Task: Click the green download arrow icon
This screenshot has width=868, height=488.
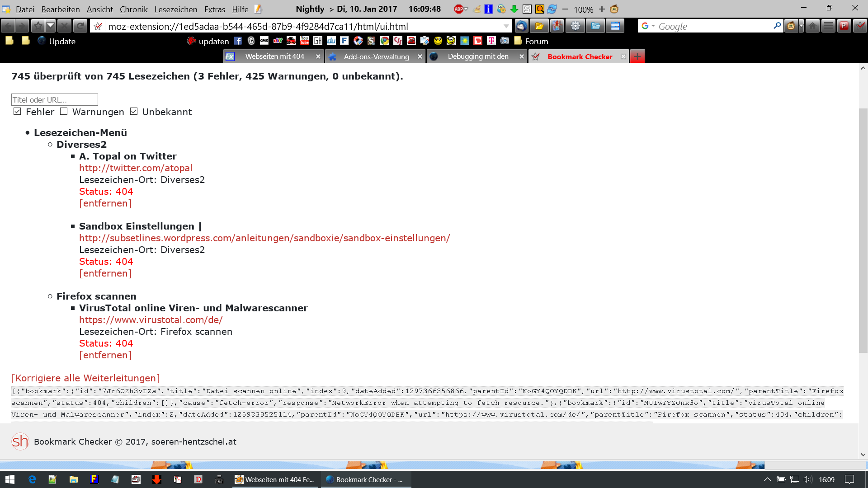Action: tap(514, 9)
